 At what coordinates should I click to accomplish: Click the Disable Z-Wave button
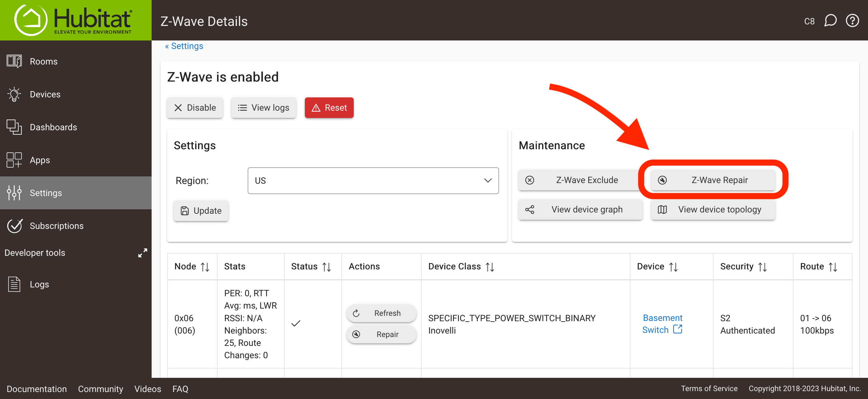coord(195,107)
